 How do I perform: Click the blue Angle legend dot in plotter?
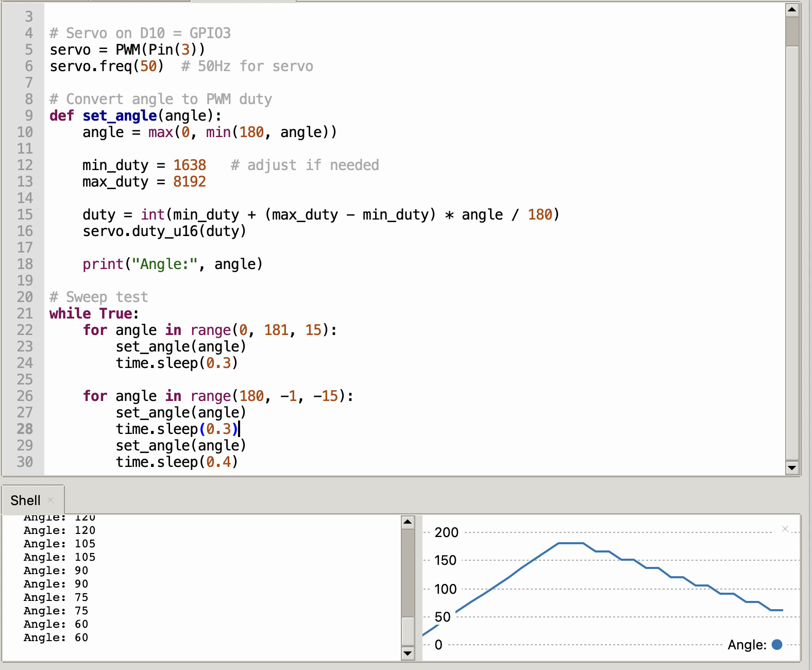point(777,644)
